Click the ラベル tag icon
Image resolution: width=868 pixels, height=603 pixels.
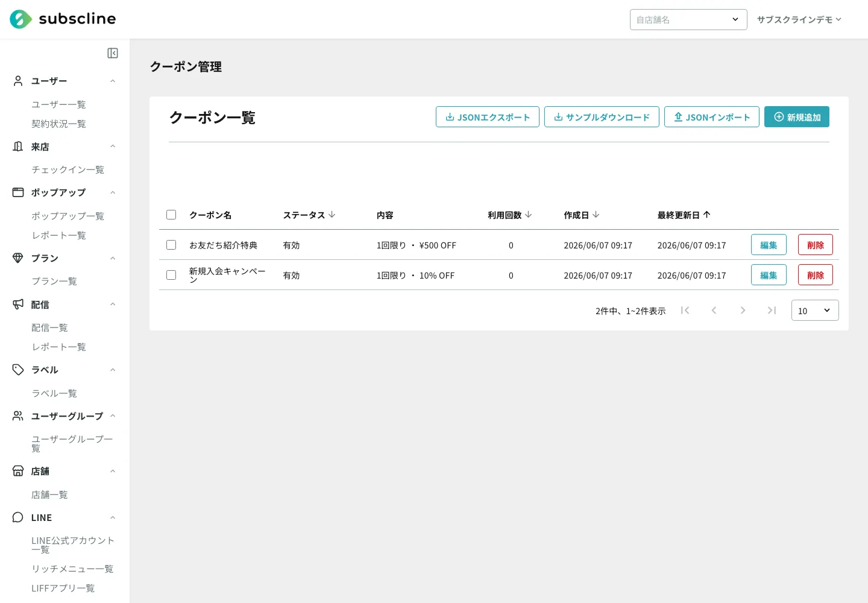click(18, 370)
